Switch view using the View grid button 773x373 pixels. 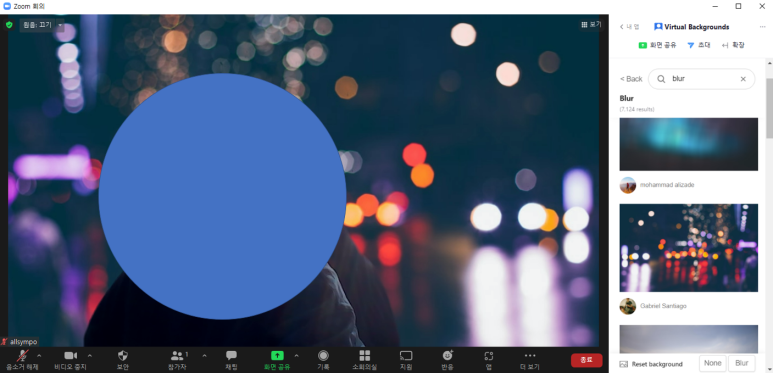click(x=591, y=24)
